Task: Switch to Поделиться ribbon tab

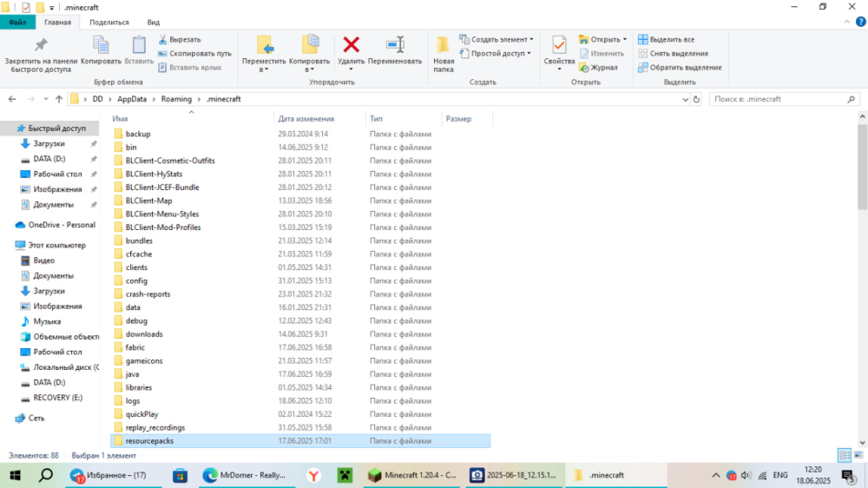Action: tap(109, 23)
